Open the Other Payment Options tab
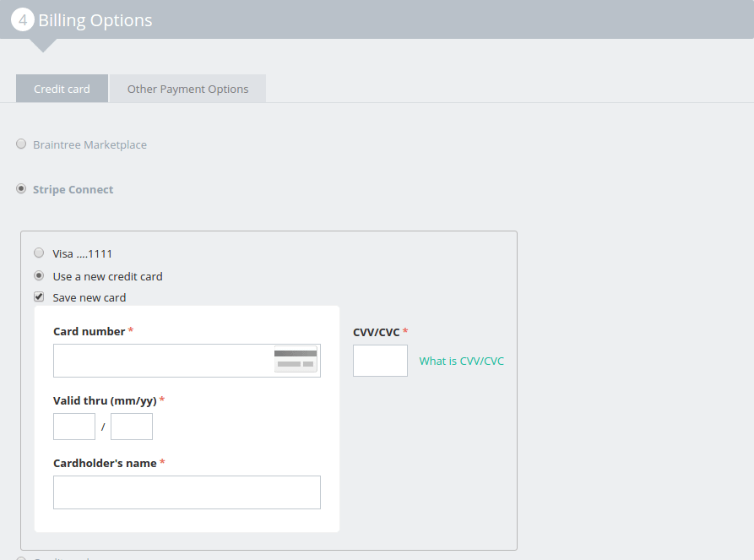754x560 pixels. (x=187, y=89)
